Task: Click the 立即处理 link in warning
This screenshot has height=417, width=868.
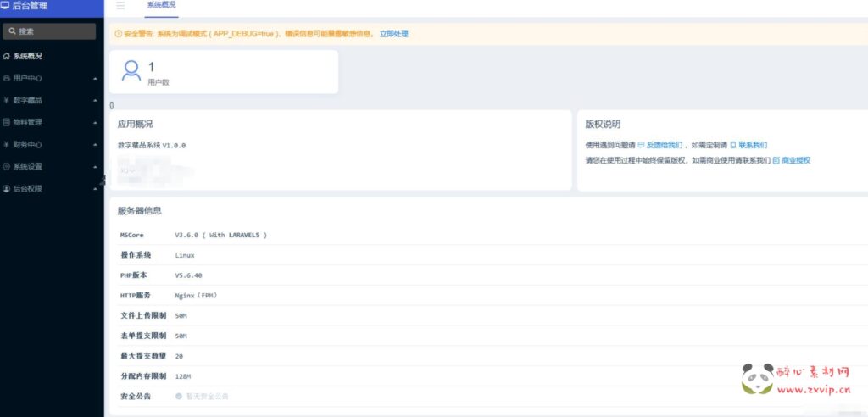Action: tap(393, 34)
